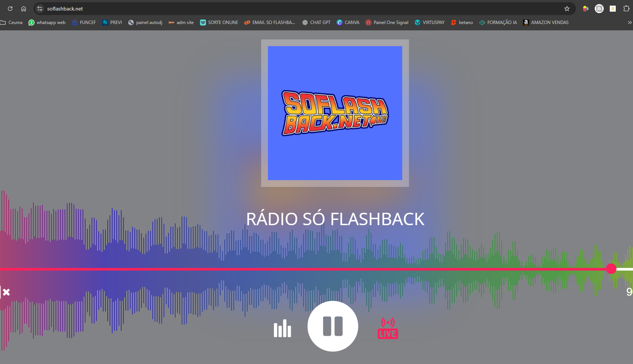Open the CHAT GPT bookmark

pos(316,23)
